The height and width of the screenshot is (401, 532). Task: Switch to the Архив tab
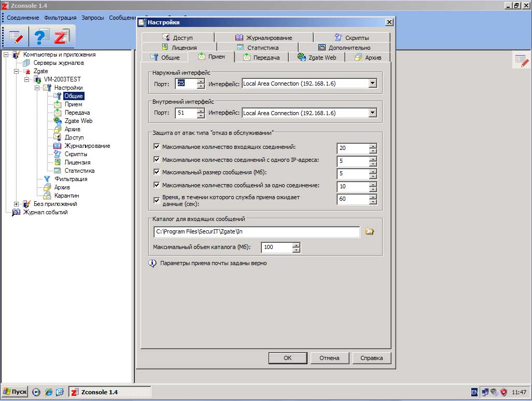tap(368, 58)
